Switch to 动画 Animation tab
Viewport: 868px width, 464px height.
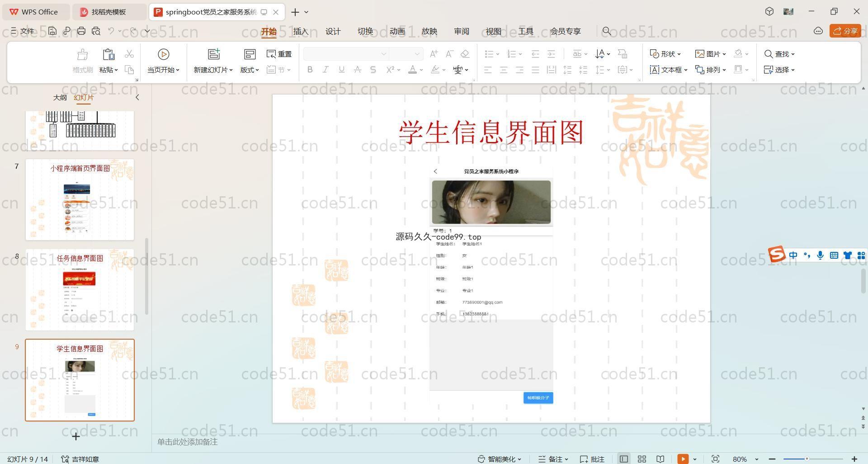[397, 31]
